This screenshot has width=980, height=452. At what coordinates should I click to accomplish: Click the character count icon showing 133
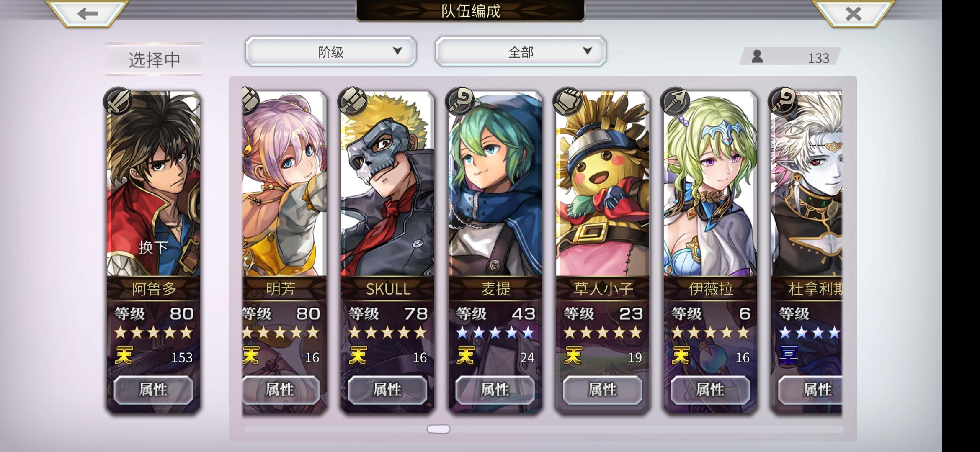tap(757, 56)
